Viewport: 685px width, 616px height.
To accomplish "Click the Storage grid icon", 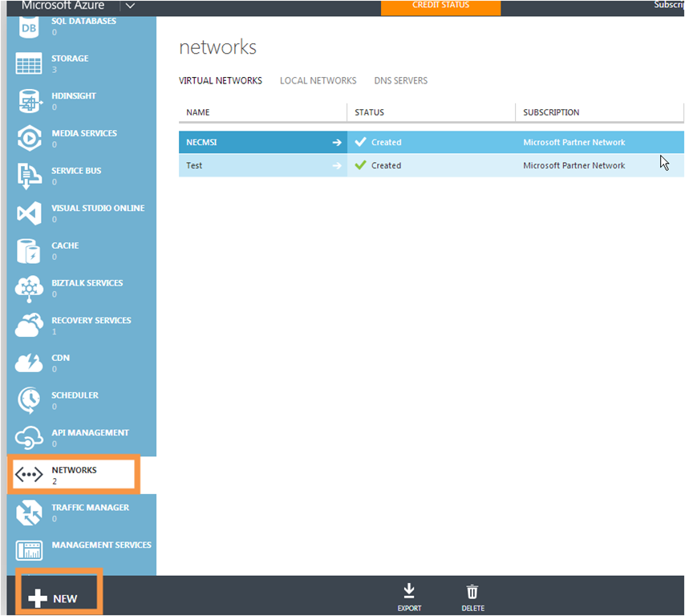I will [x=29, y=63].
